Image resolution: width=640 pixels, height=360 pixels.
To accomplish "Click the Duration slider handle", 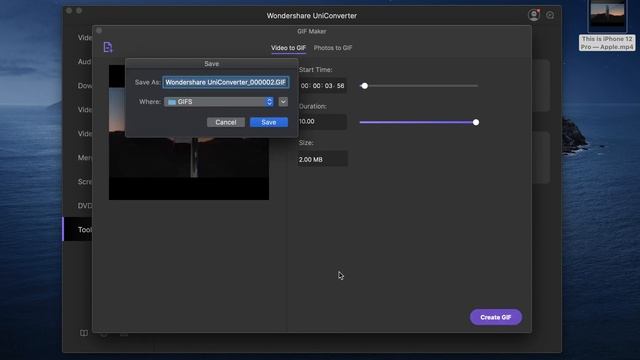I will [476, 122].
